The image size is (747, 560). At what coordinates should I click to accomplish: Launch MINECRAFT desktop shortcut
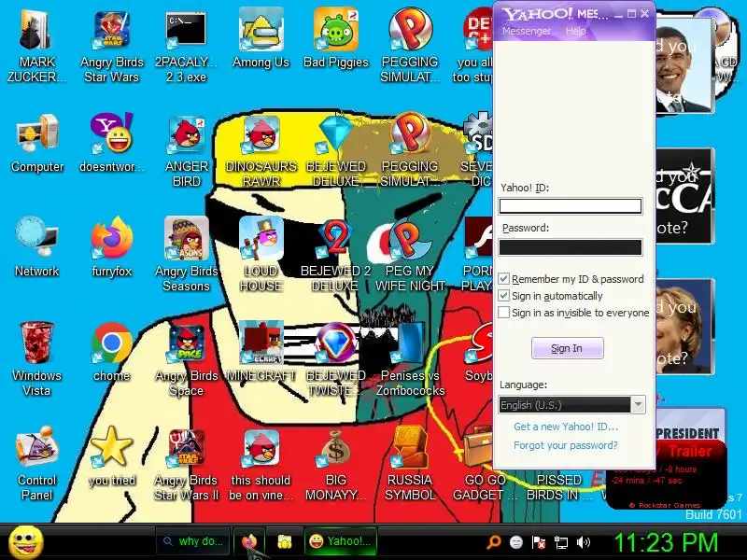click(x=261, y=352)
